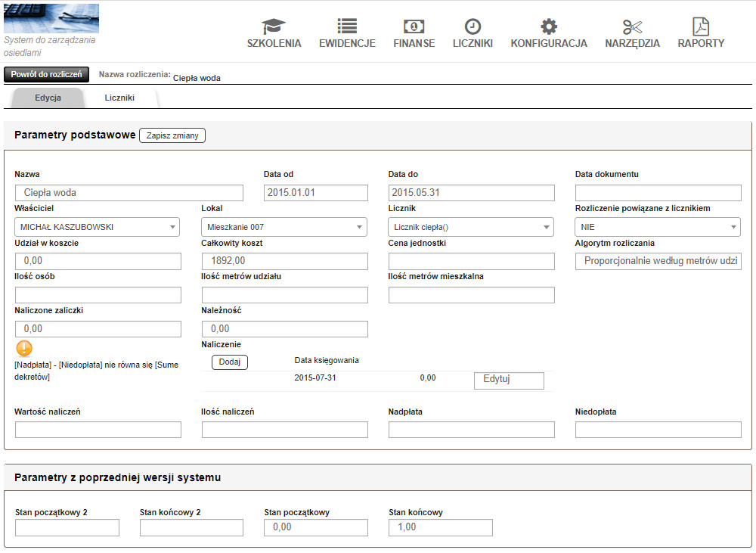Screen dimensions: 756x553
Task: Click the FINANSE menu label
Action: pyautogui.click(x=414, y=43)
